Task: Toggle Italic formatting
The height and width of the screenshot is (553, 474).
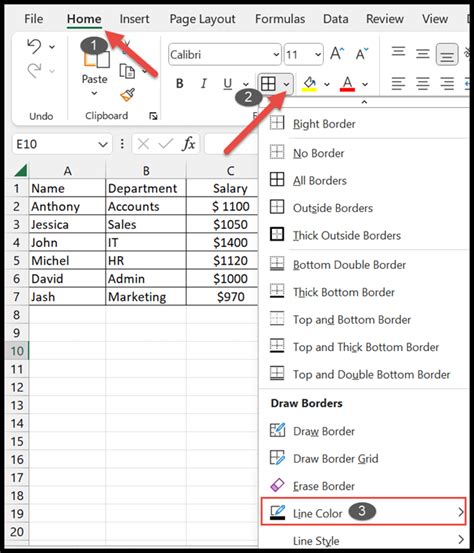Action: tap(203, 84)
